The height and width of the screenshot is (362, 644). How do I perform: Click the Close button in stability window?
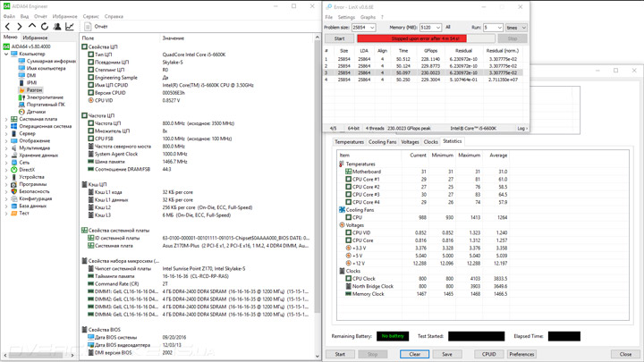tap(625, 354)
